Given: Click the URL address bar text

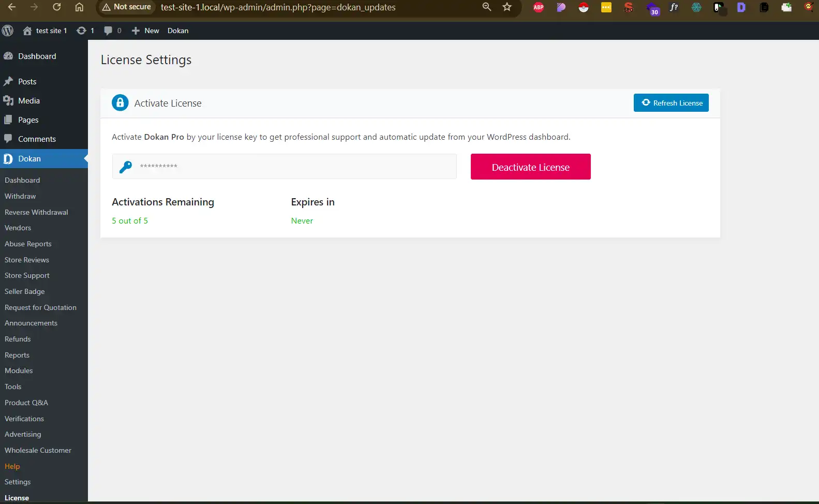Looking at the screenshot, I should point(278,7).
